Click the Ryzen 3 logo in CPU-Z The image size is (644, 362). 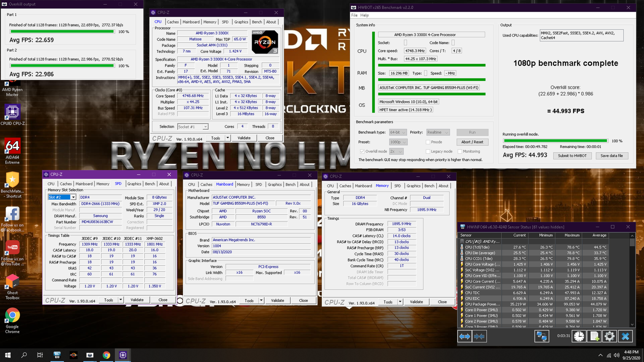pos(265,42)
